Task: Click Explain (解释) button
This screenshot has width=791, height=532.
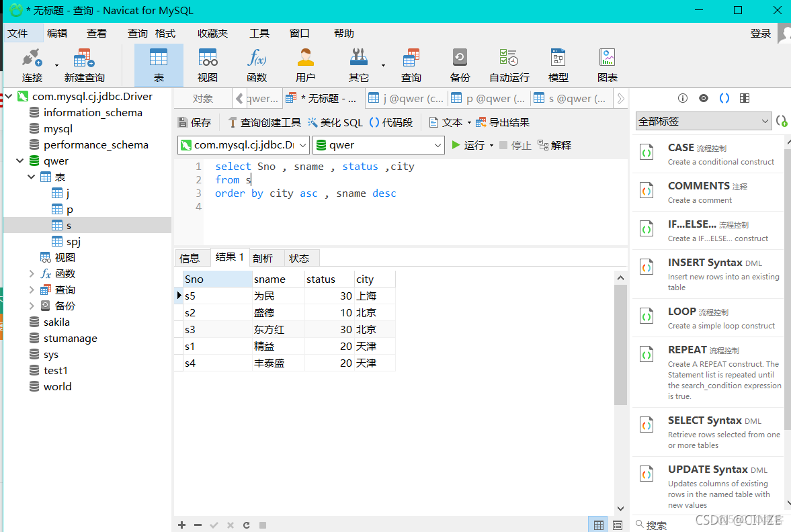Action: [554, 145]
